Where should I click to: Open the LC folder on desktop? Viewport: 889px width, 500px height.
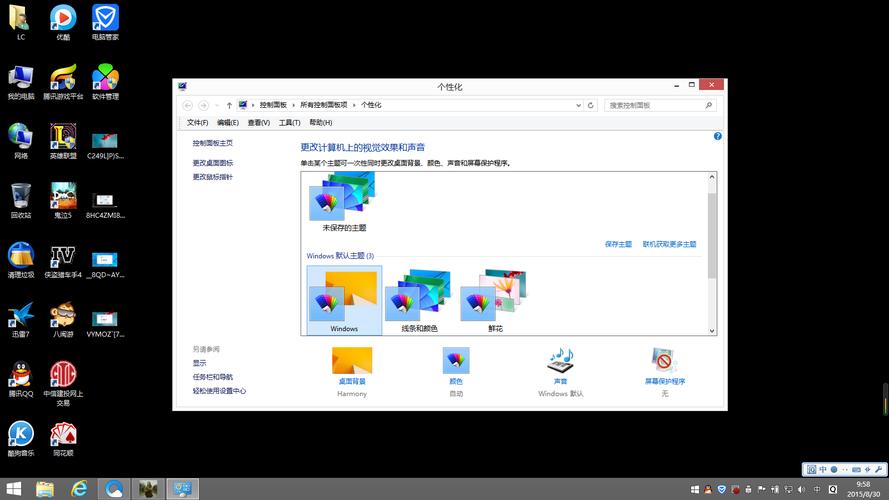point(20,22)
